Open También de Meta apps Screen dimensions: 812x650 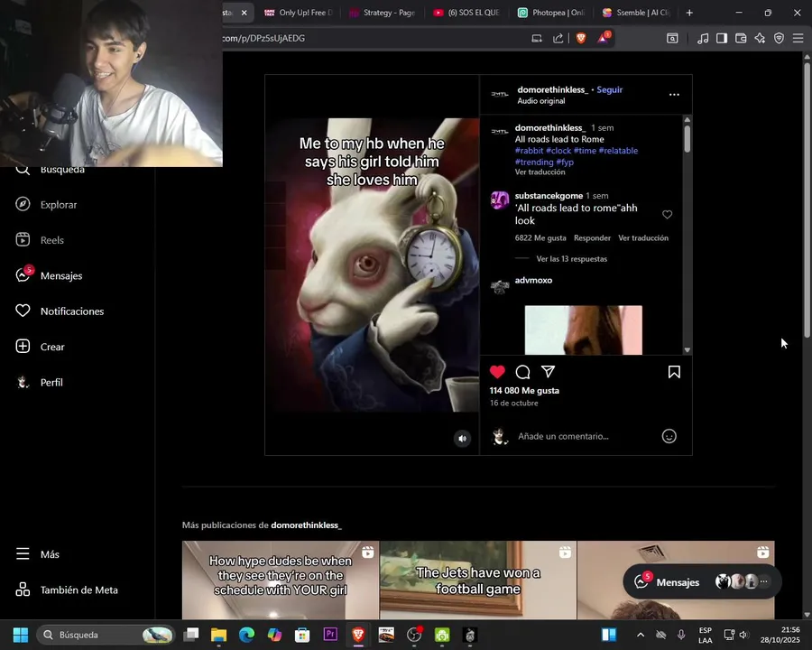tap(67, 590)
